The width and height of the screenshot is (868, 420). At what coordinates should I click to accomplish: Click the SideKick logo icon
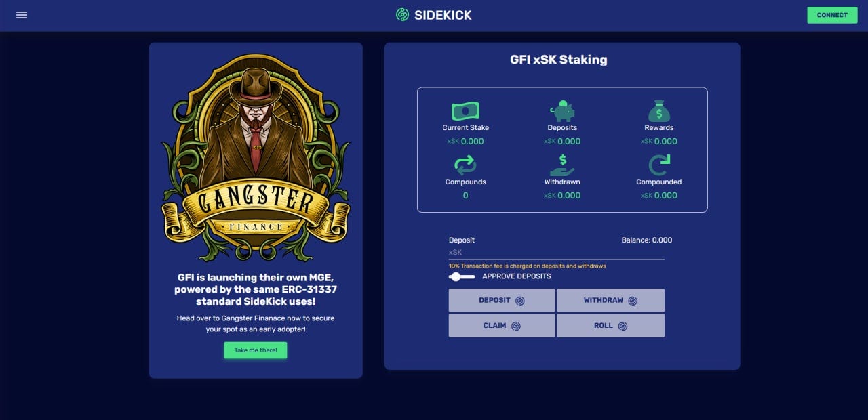tap(403, 15)
